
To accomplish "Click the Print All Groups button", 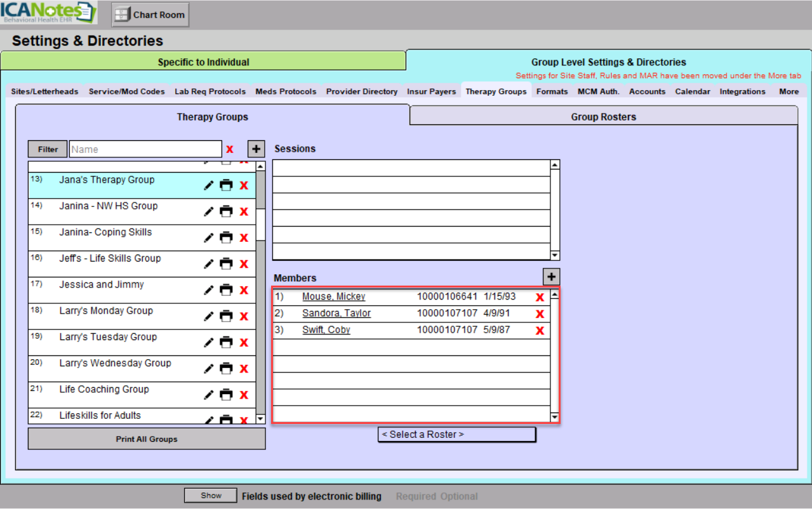I will pos(147,439).
